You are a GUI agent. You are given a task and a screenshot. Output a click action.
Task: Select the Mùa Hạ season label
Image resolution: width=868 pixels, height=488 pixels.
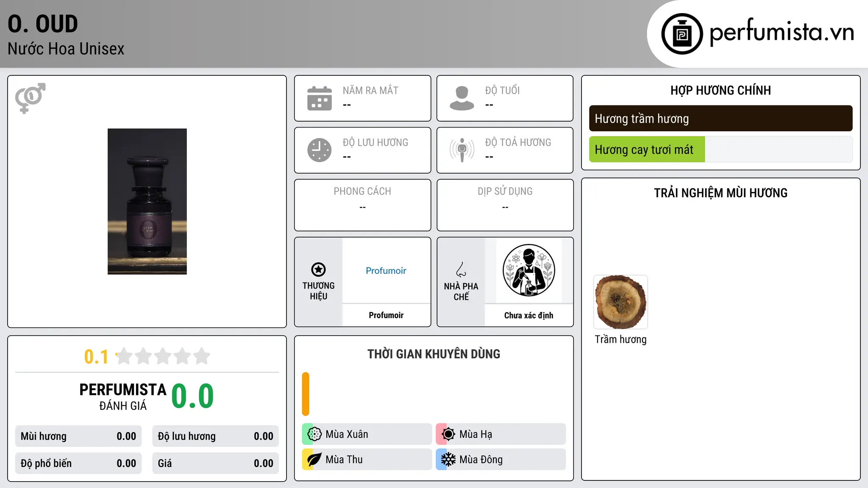(476, 434)
